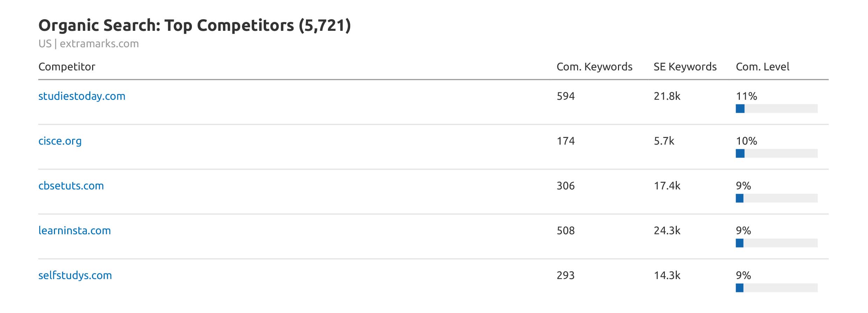Click selfstudys.com competition level bar
The height and width of the screenshot is (313, 868).
click(x=776, y=288)
